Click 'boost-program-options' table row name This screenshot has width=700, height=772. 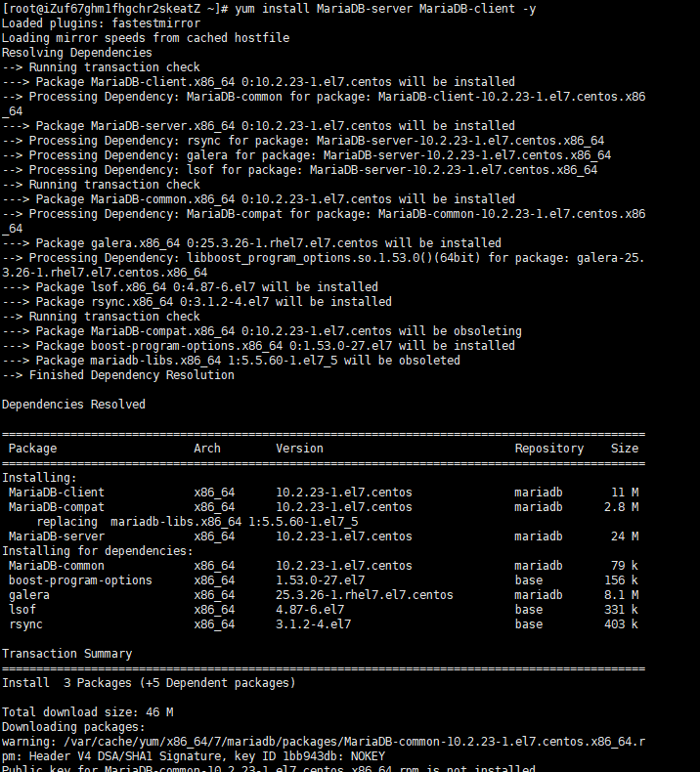point(80,580)
